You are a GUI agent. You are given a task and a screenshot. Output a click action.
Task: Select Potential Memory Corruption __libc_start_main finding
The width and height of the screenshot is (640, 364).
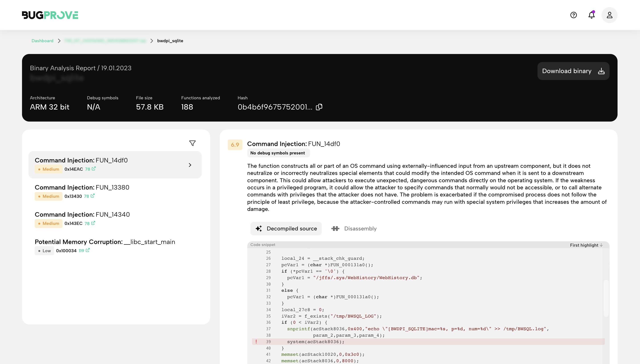click(x=105, y=242)
